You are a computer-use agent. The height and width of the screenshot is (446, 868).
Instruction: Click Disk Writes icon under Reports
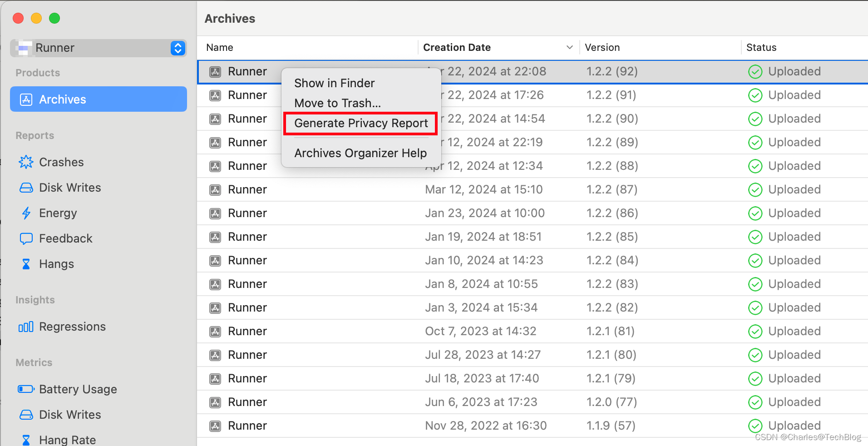tap(26, 188)
